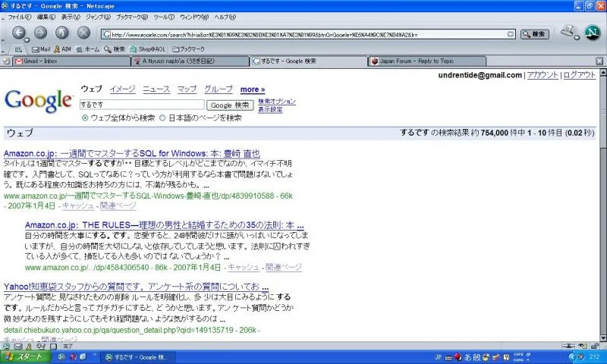The image size is (607, 364).
Task: Click the third quick launch icon in the taskbar
Action: pyautogui.click(x=83, y=357)
